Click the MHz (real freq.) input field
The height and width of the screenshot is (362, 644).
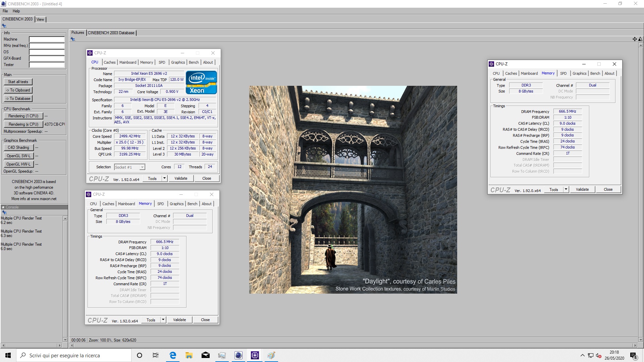(x=47, y=46)
